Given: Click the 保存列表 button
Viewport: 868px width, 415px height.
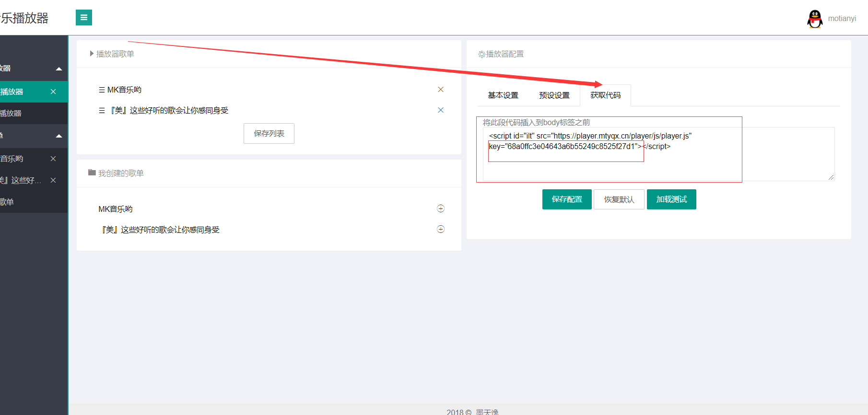Looking at the screenshot, I should 269,134.
